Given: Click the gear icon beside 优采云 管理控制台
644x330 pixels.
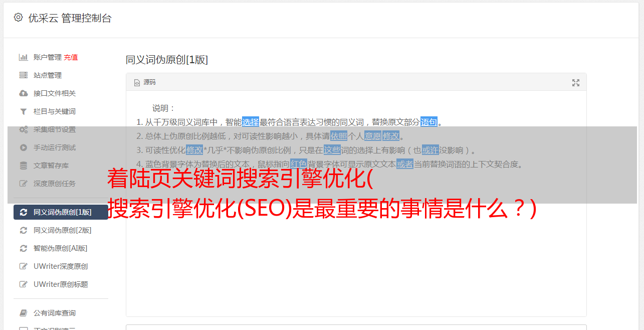Looking at the screenshot, I should [x=19, y=18].
